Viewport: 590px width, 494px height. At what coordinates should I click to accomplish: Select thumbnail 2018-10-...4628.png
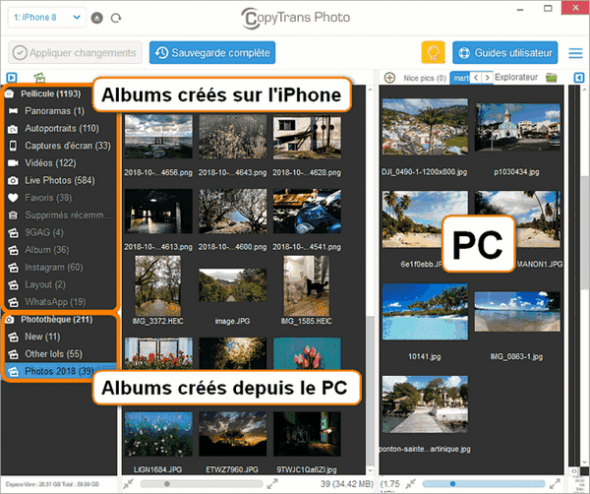(x=307, y=137)
